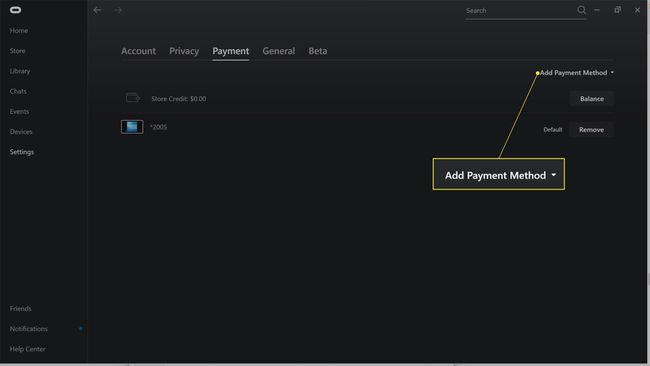The height and width of the screenshot is (366, 650).
Task: Remove the card ending 2005
Action: pyautogui.click(x=592, y=130)
